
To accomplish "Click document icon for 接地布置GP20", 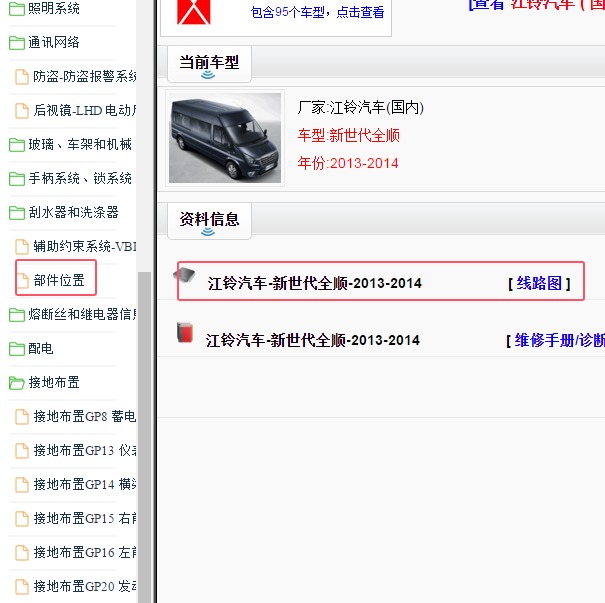I will point(22,586).
